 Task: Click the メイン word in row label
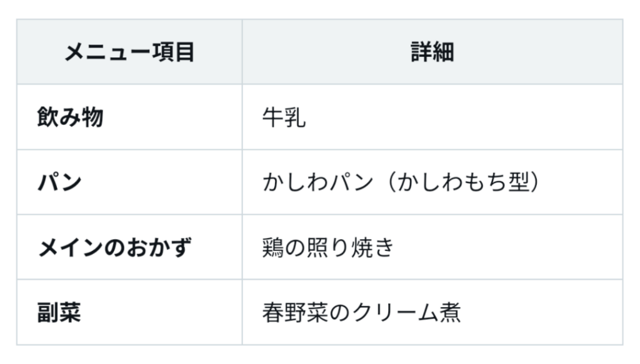70,247
